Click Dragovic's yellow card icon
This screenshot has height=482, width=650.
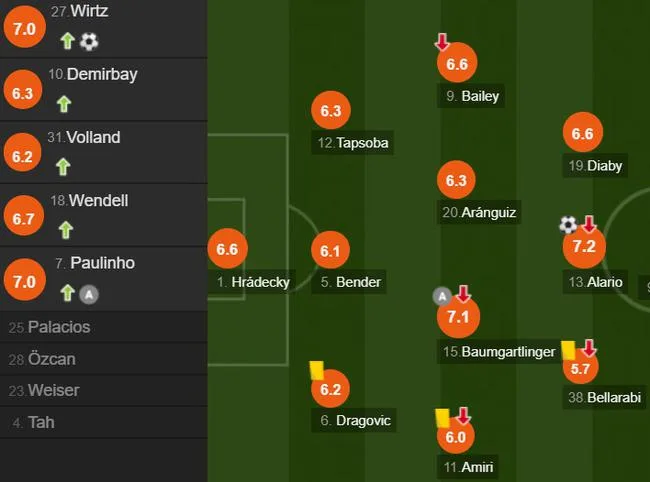click(317, 370)
